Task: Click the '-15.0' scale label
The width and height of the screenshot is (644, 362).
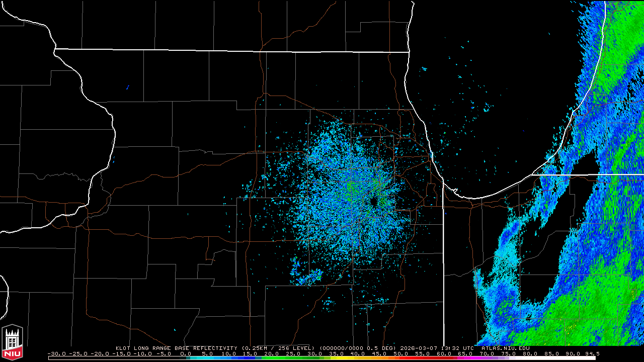Action: (x=121, y=354)
